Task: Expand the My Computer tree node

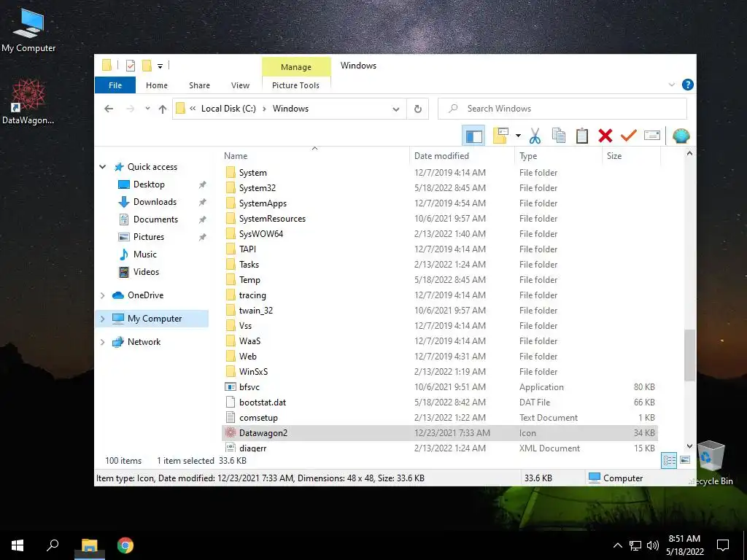Action: (x=102, y=319)
